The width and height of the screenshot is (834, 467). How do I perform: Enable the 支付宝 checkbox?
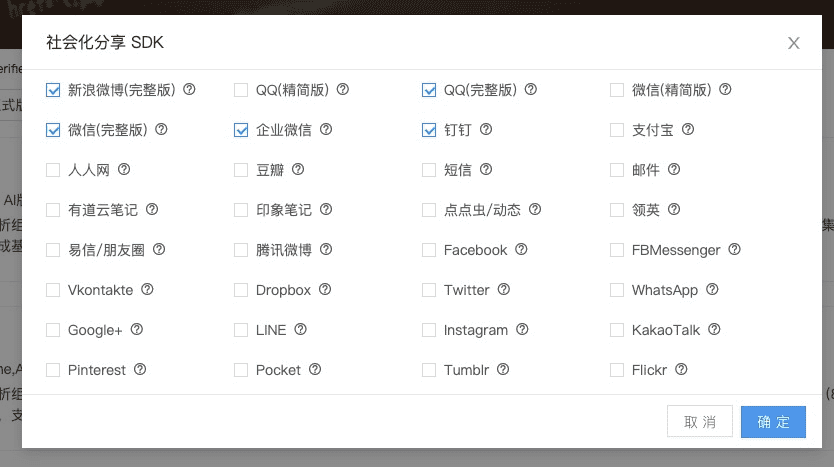(617, 130)
